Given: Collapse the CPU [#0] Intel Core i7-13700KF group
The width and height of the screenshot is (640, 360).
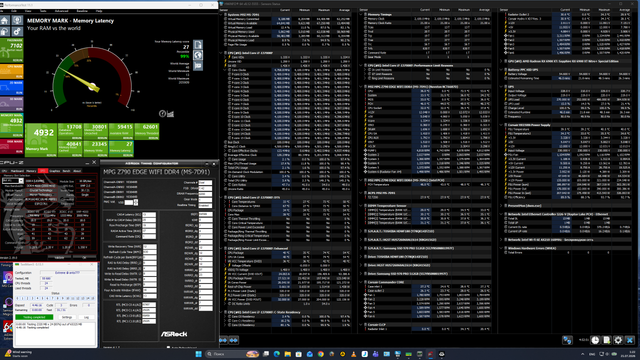Looking at the screenshot, I should click(x=222, y=53).
